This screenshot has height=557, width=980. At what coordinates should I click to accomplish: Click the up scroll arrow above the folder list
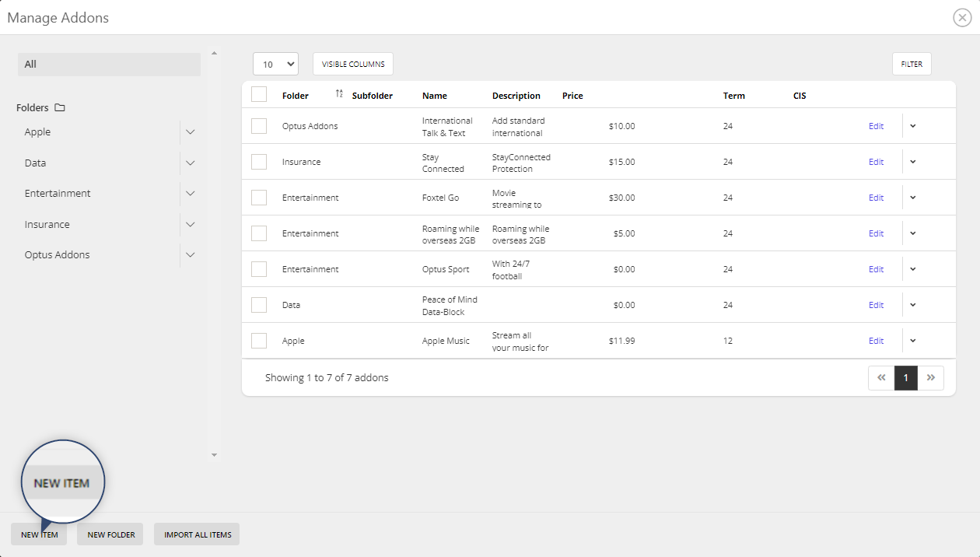pos(214,52)
